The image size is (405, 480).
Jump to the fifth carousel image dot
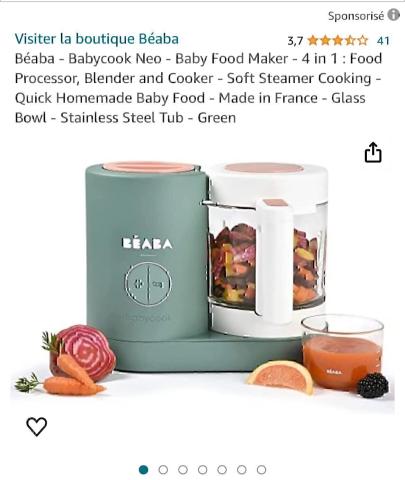pyautogui.click(x=222, y=470)
